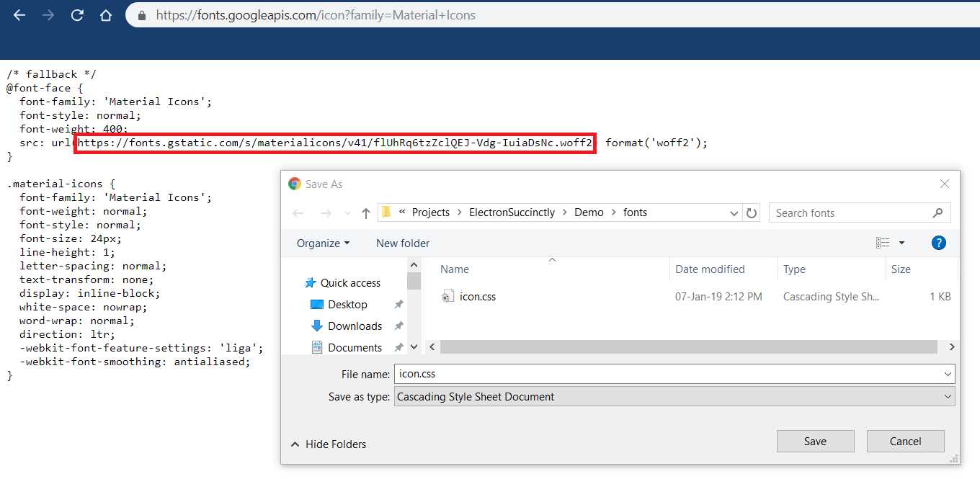The height and width of the screenshot is (479, 980).
Task: Click the gstatic woff2 font URL text
Action: coord(334,143)
